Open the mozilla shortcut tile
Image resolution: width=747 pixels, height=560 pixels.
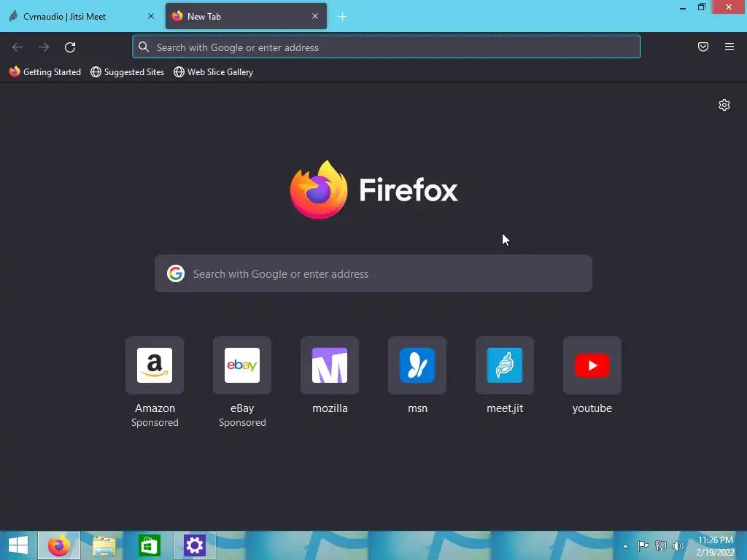point(330,365)
